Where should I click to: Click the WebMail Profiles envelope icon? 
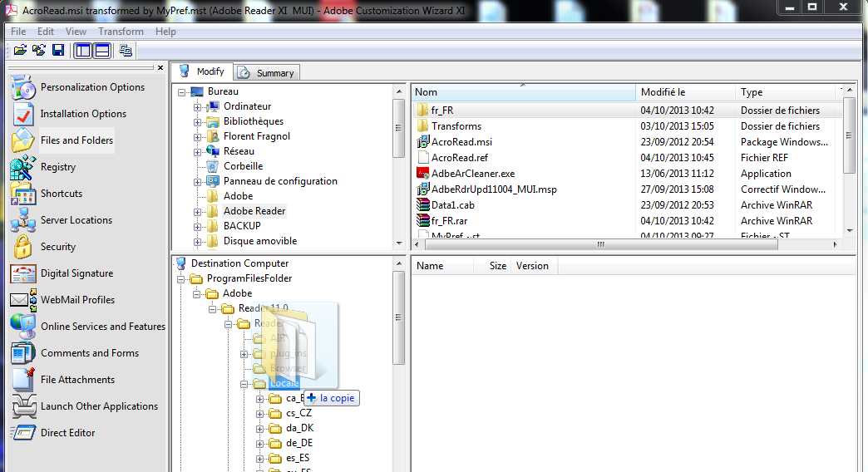22,300
